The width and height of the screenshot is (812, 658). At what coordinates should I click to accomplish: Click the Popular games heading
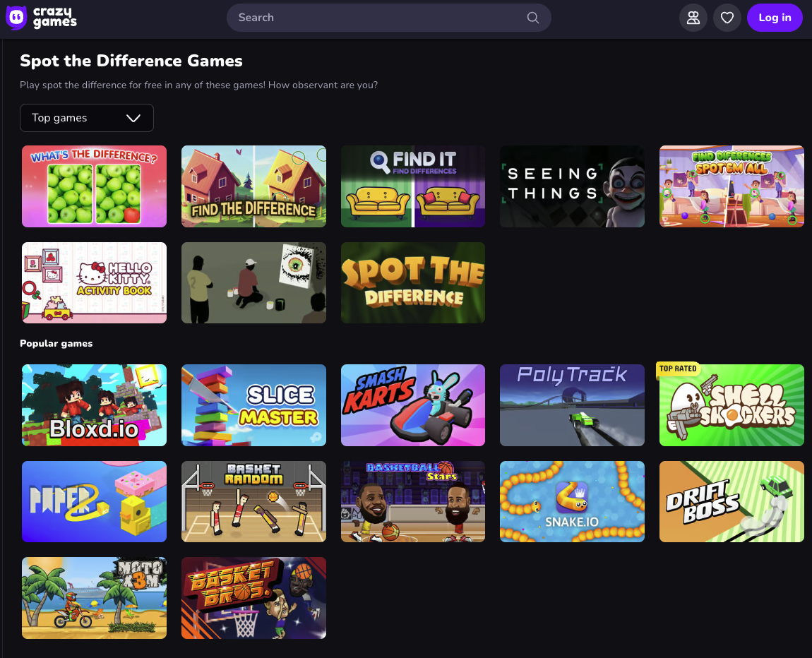point(56,343)
